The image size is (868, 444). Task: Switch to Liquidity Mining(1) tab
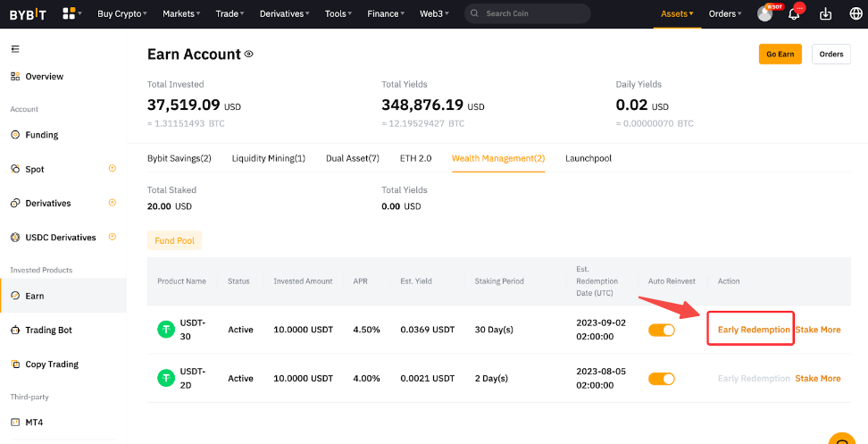269,158
